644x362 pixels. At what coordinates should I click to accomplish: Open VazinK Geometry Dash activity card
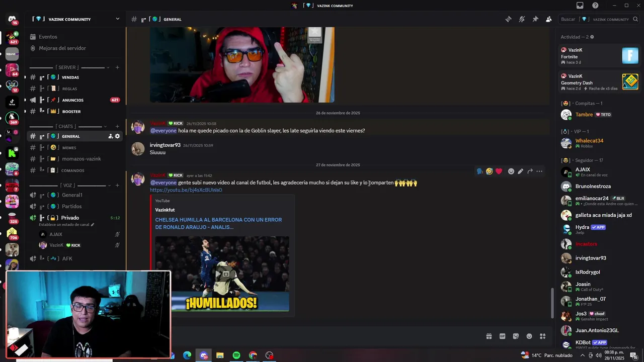599,82
